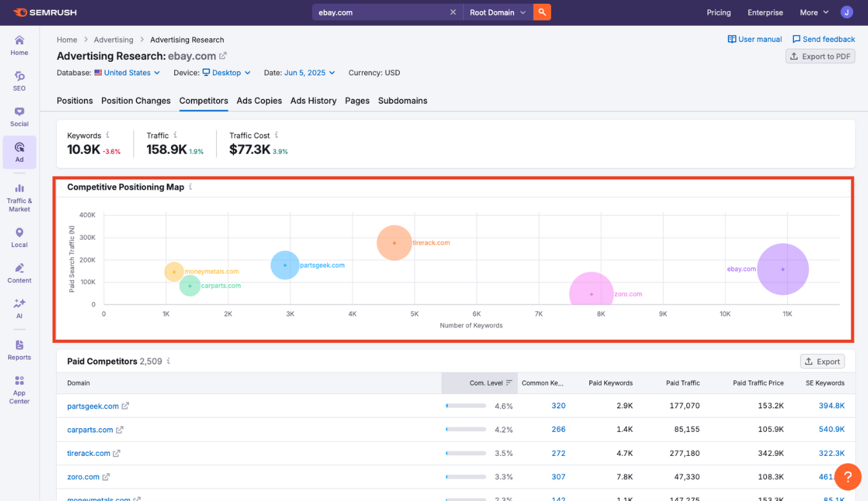Image resolution: width=868 pixels, height=501 pixels.
Task: Expand the Root Domain dropdown
Action: [498, 12]
